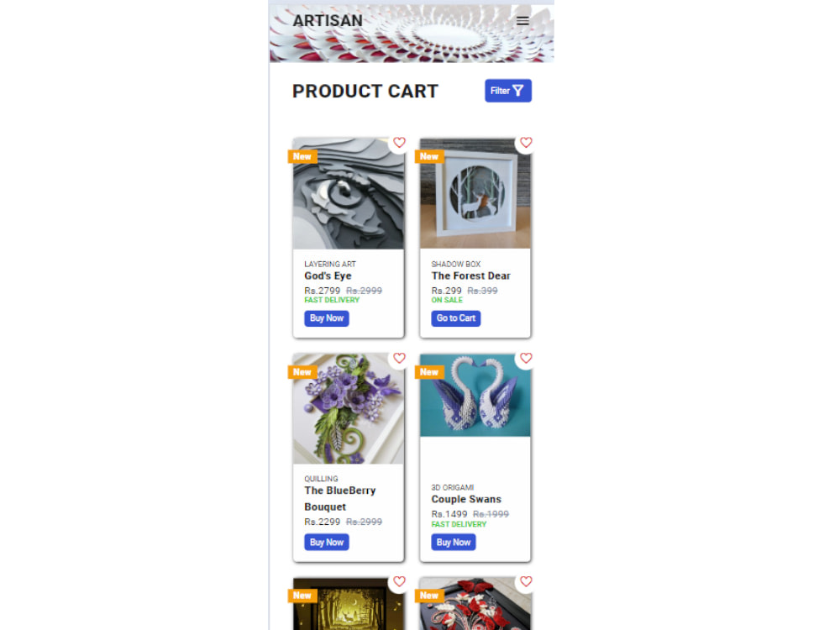Buy The BlueBerry Bouquet now
The height and width of the screenshot is (630, 840).
click(x=326, y=542)
